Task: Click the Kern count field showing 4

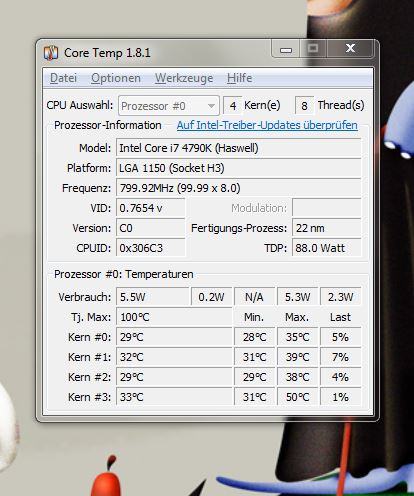Action: pyautogui.click(x=232, y=106)
